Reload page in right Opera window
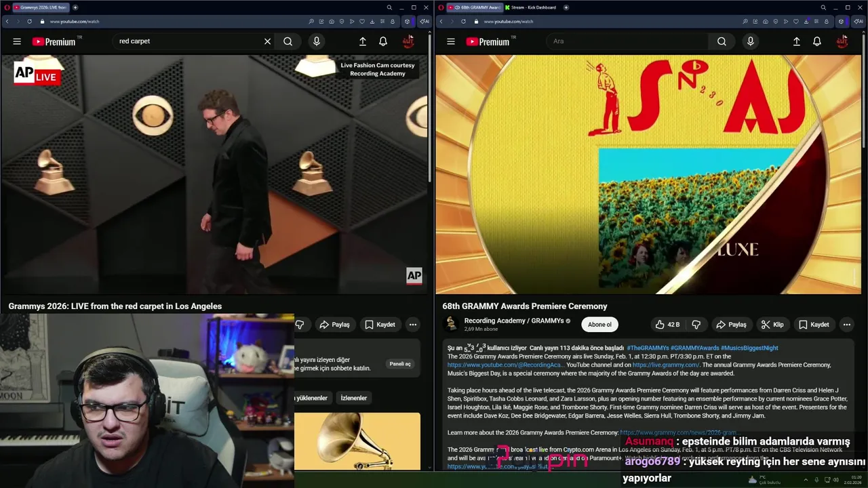868x488 pixels. point(463,21)
